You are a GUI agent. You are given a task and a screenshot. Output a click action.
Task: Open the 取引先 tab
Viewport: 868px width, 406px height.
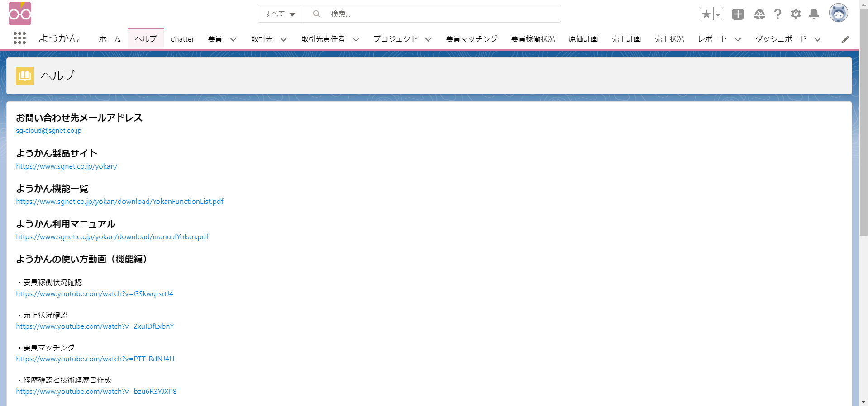(262, 39)
